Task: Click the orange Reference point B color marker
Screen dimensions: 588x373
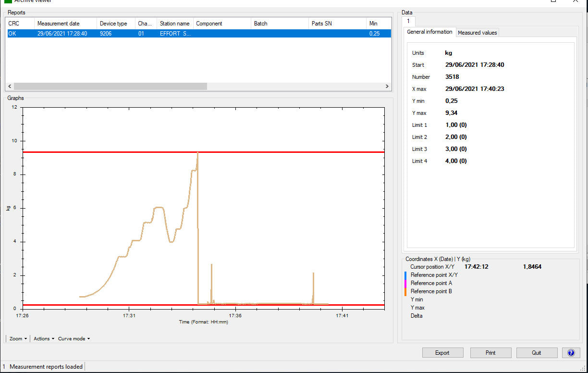Action: pyautogui.click(x=406, y=291)
